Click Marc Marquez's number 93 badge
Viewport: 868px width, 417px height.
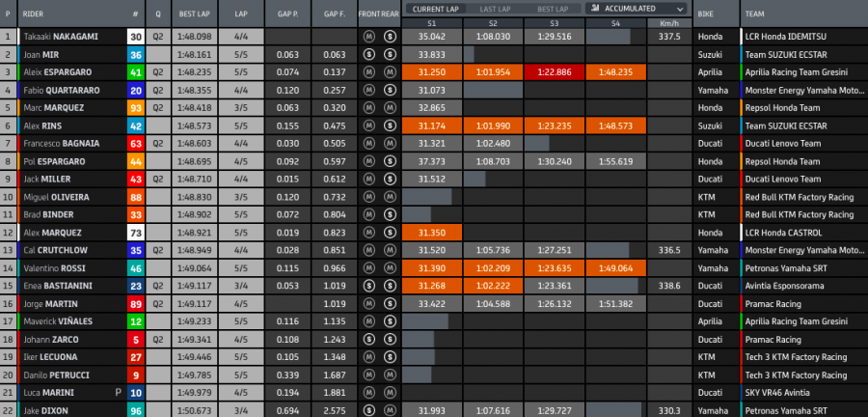135,107
